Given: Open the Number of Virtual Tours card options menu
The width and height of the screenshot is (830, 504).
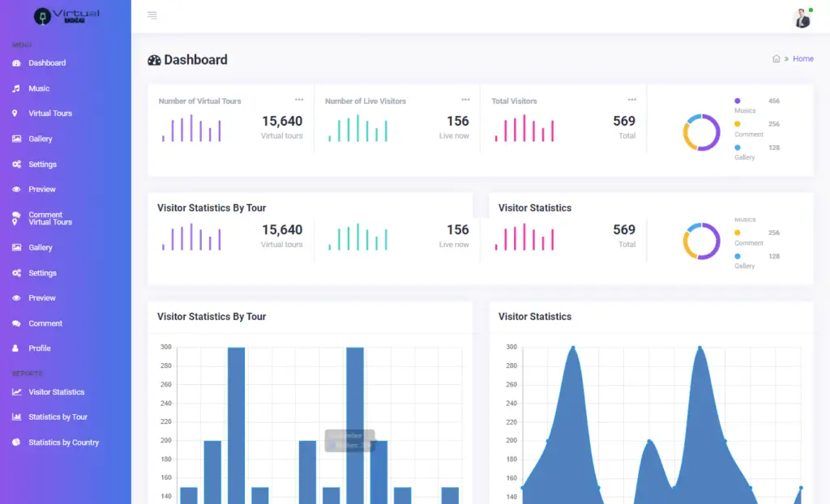Looking at the screenshot, I should pyautogui.click(x=299, y=100).
